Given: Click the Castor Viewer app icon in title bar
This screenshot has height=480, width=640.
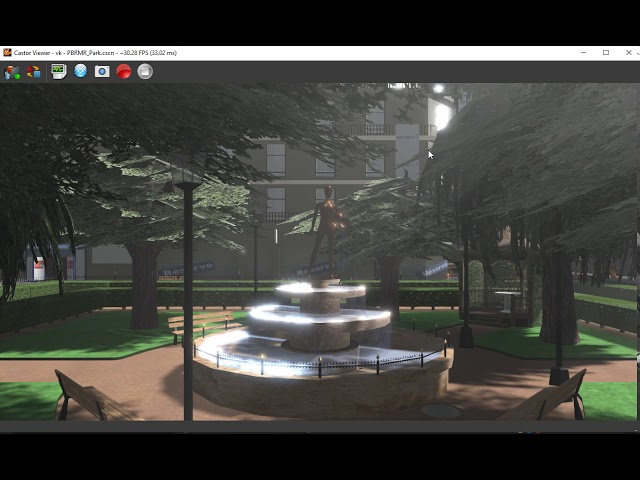Looking at the screenshot, I should (7, 53).
